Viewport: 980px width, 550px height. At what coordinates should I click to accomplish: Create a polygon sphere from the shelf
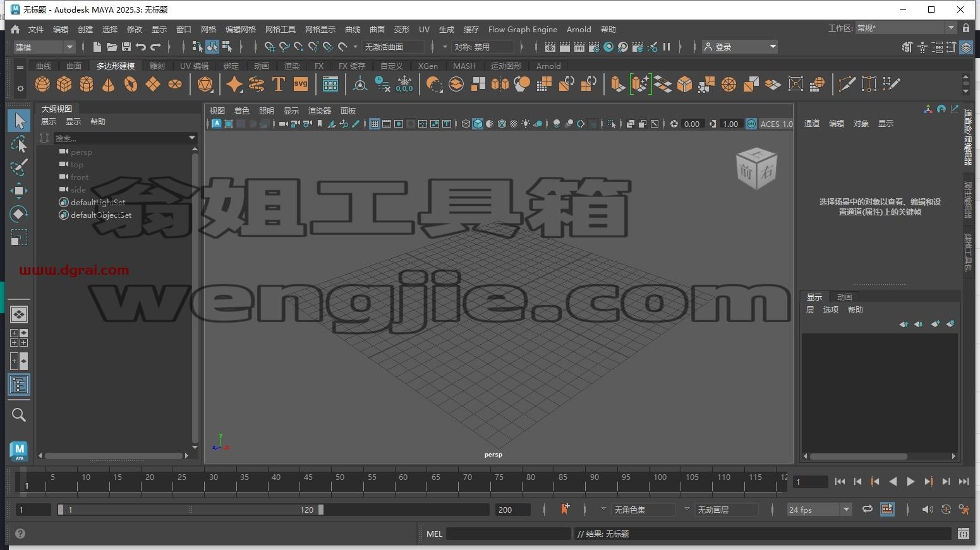[x=42, y=84]
